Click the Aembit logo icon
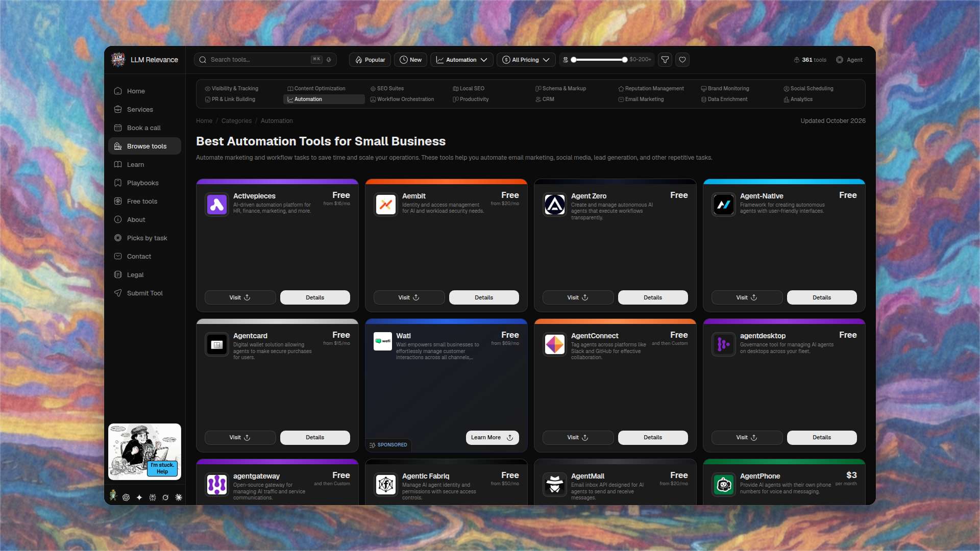The width and height of the screenshot is (980, 551). (x=386, y=205)
